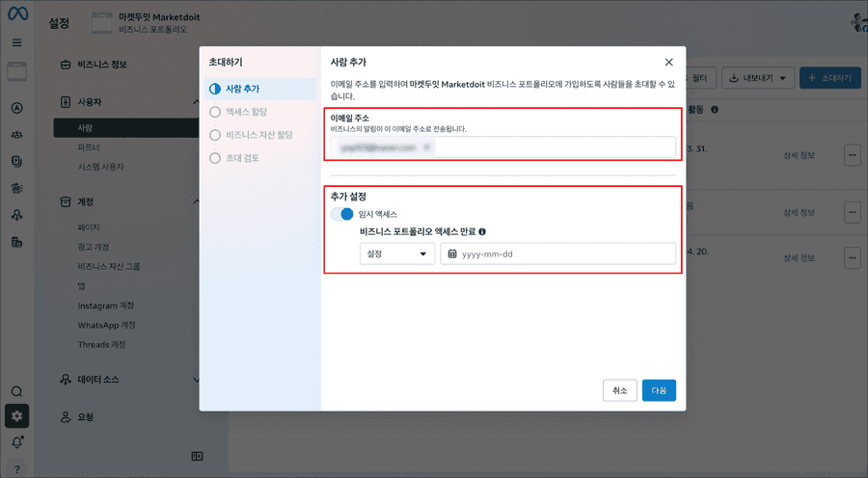The height and width of the screenshot is (478, 868).
Task: Click the yyyy-mm-dd date field
Action: [x=558, y=254]
